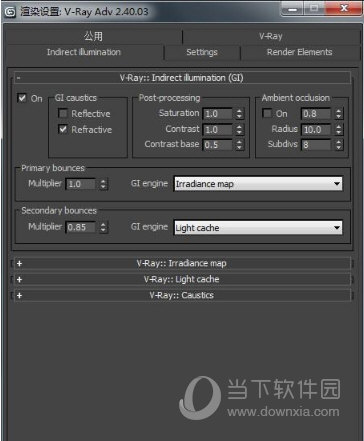Open the Secondary bounces GI engine dropdown
This screenshot has height=441, width=364.
(x=258, y=228)
